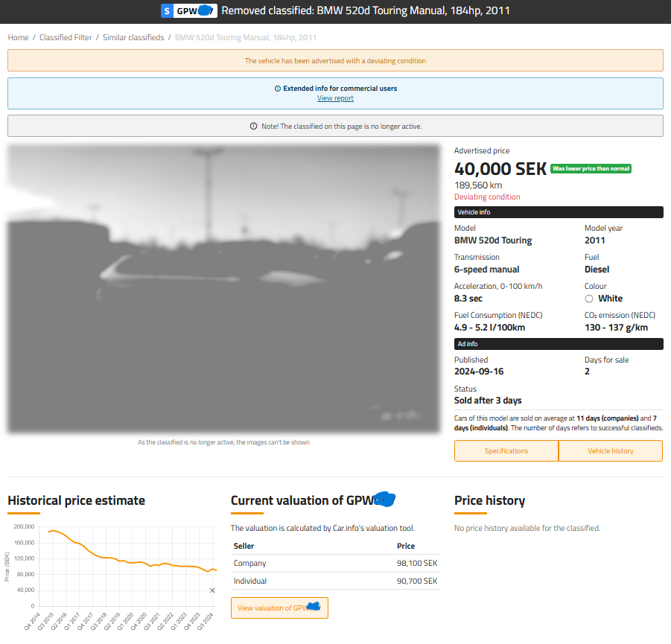Click the info icon beside Extended info
The width and height of the screenshot is (671, 644).
278,89
